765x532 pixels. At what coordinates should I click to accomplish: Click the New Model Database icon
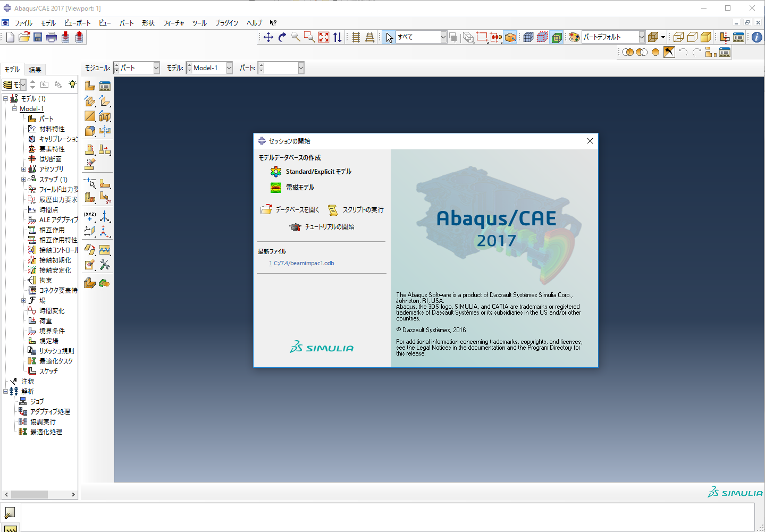point(10,37)
